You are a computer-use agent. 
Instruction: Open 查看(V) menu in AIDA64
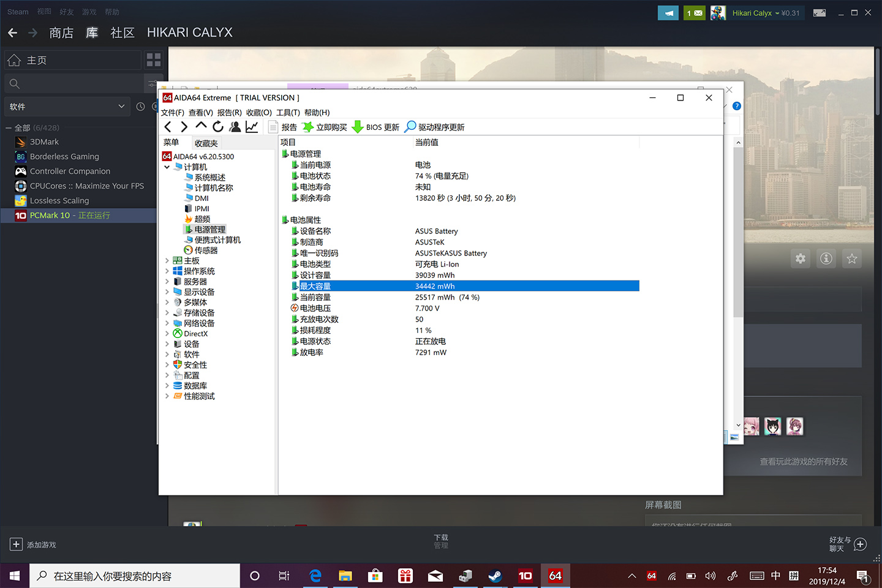201,113
